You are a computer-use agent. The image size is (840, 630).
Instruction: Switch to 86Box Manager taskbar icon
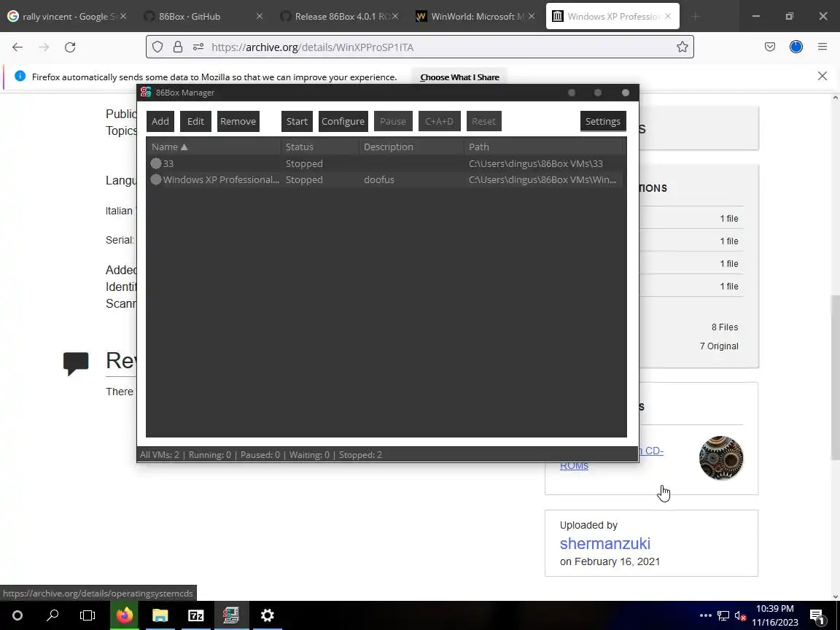pos(231,615)
